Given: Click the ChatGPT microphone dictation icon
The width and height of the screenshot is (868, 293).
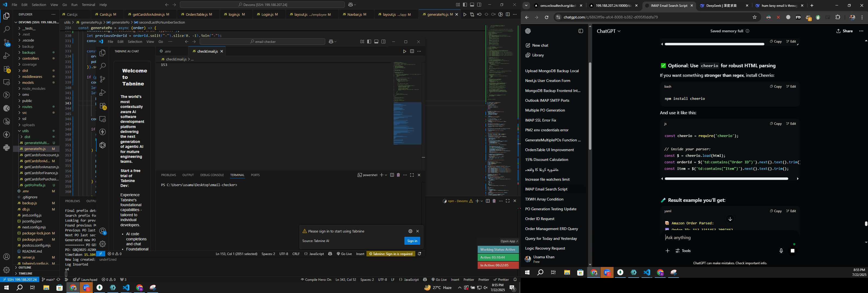Looking at the screenshot, I should tap(781, 251).
